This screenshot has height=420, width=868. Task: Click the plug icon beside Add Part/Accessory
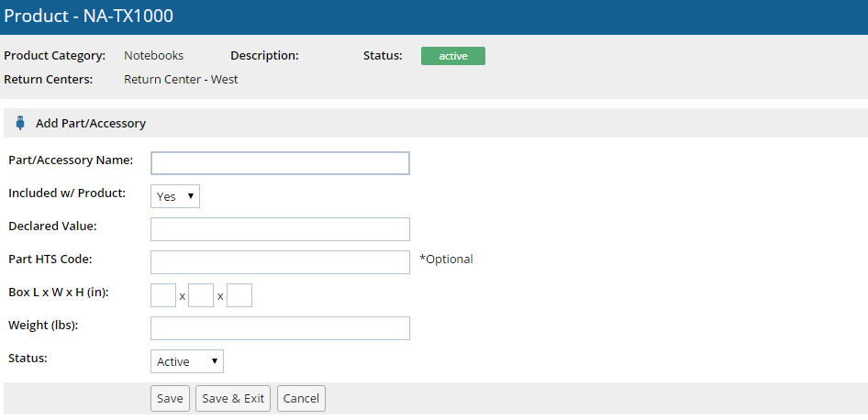pyautogui.click(x=20, y=123)
